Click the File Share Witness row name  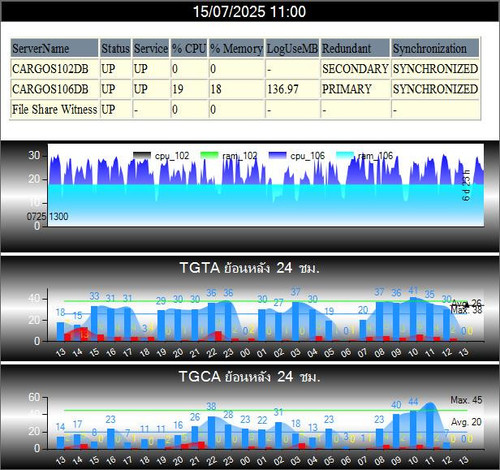[55, 109]
